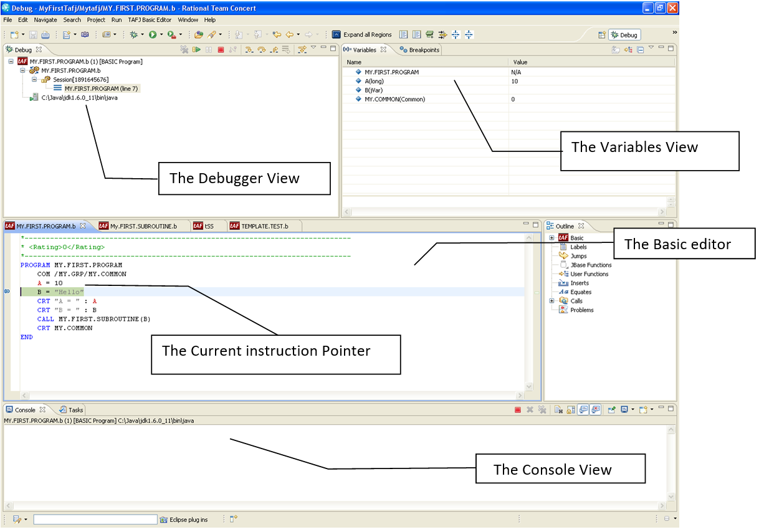764x532 pixels.
Task: Open the Debug toolbar button dropdown arrow
Action: [x=143, y=35]
